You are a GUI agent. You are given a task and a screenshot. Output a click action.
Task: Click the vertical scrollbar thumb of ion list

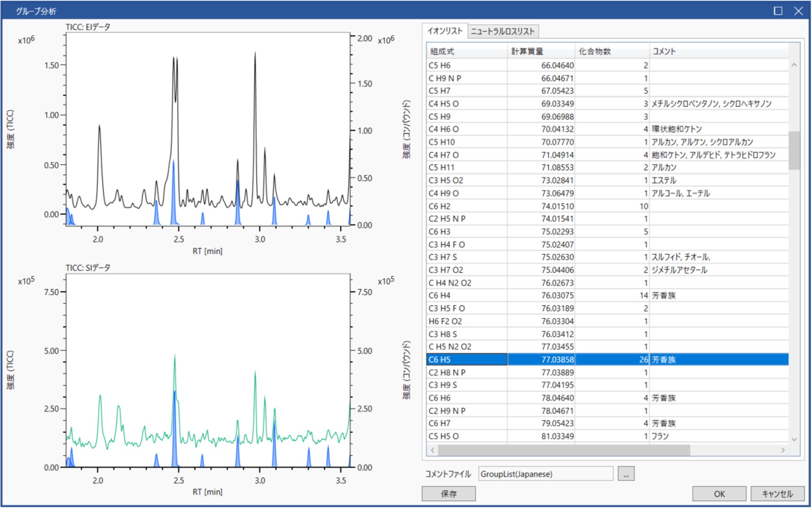pos(794,150)
